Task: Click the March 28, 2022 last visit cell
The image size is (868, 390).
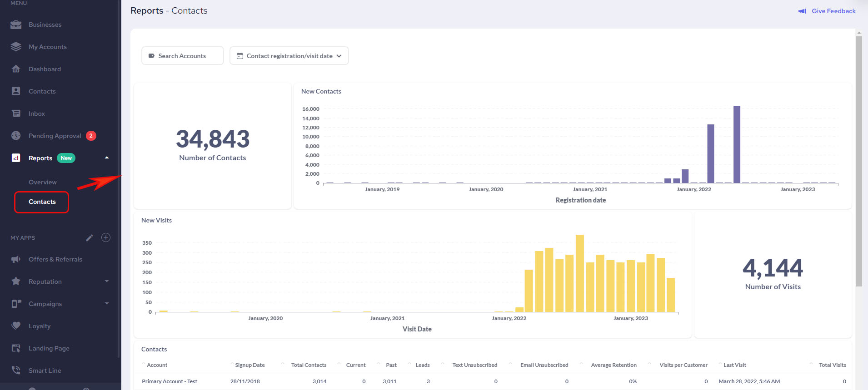Action: (749, 381)
